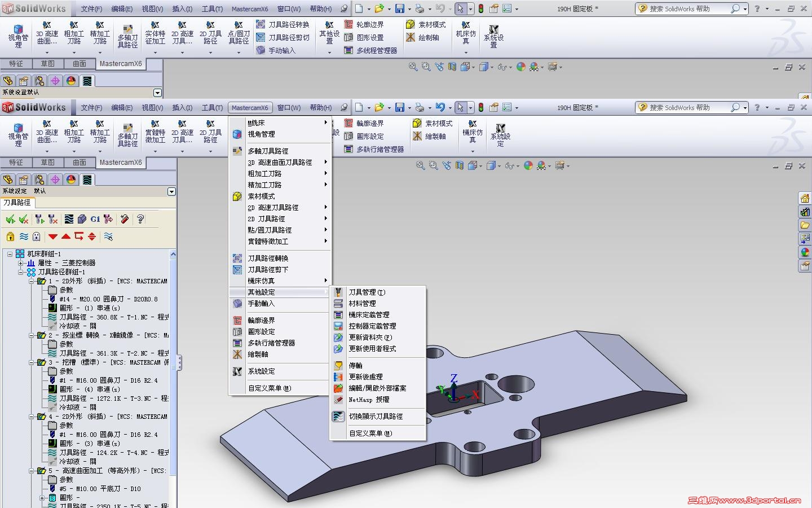Click the toolpath tree scrollbar up arrow

click(x=173, y=254)
